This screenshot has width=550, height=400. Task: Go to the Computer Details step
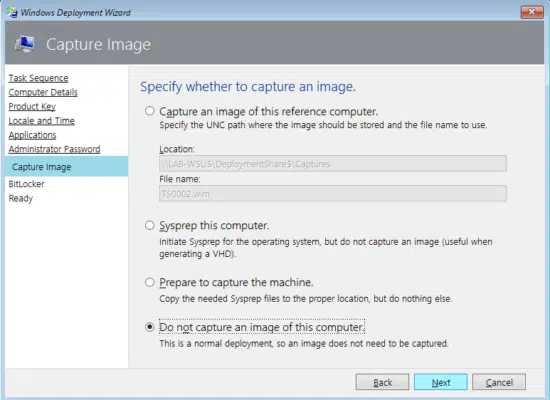43,92
